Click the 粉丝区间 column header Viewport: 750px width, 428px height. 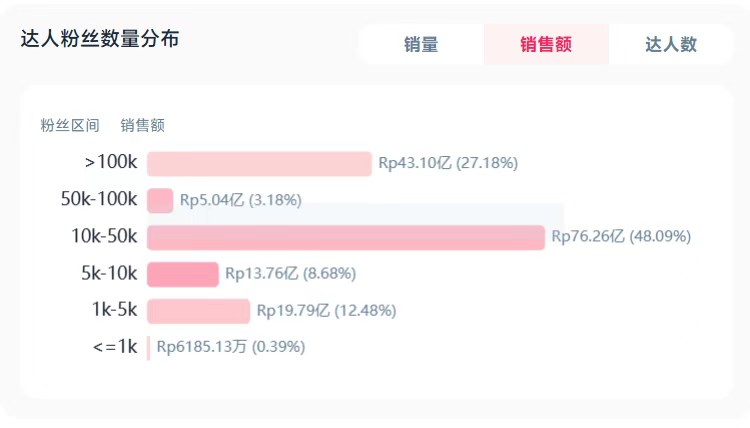point(70,126)
